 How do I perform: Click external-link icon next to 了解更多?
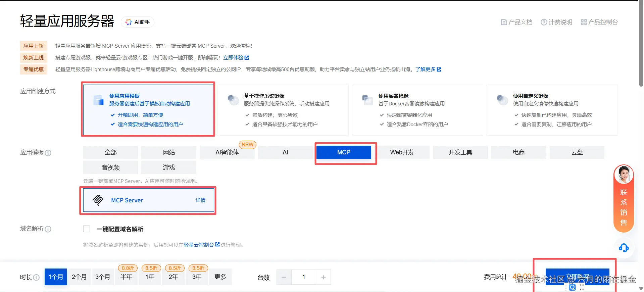439,69
